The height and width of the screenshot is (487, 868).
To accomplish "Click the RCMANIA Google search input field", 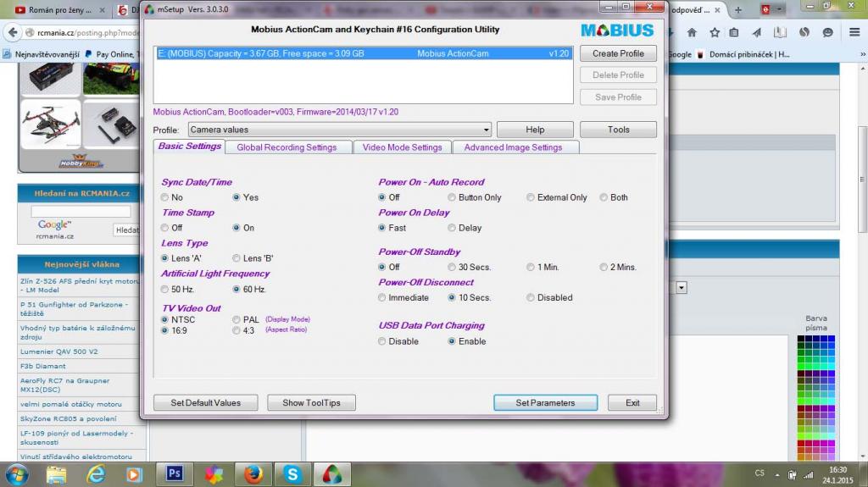I will click(x=81, y=212).
